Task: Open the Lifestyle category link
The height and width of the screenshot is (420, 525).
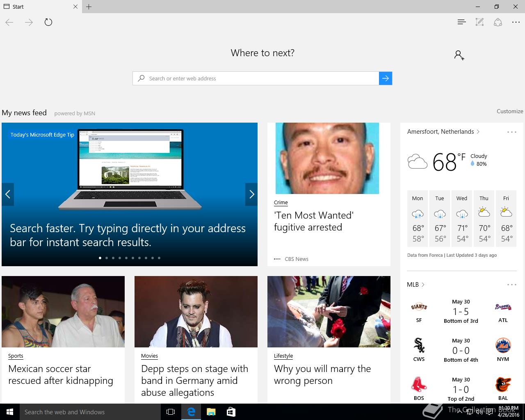Action: point(283,356)
